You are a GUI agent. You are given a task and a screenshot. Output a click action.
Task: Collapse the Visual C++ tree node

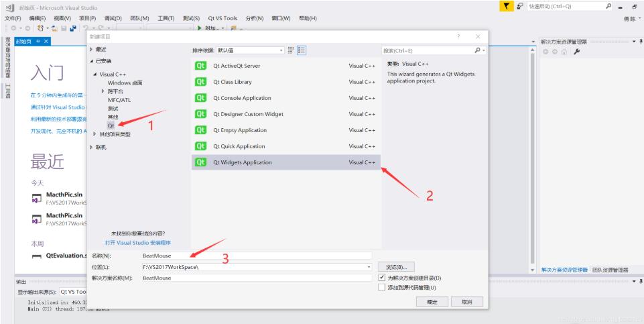tap(95, 74)
